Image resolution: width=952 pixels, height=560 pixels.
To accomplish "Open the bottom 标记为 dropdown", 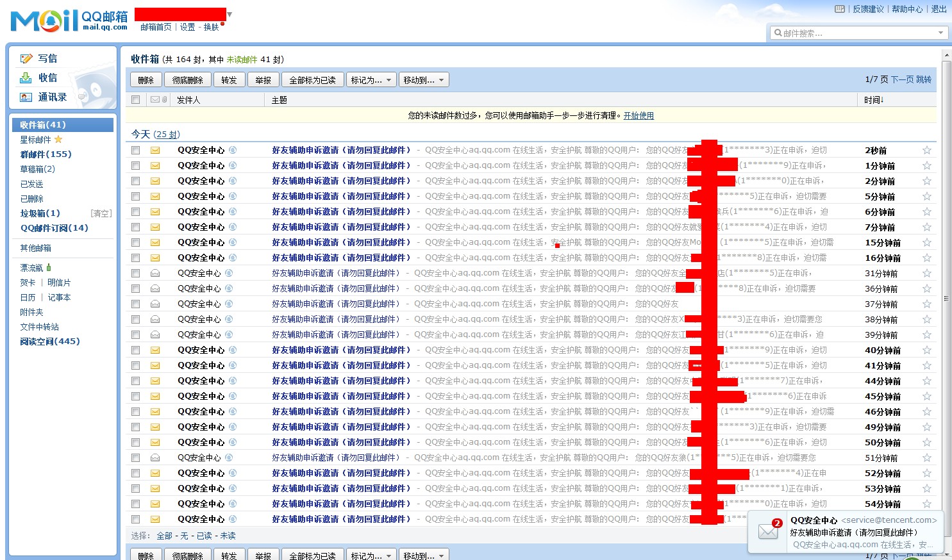I will (371, 556).
